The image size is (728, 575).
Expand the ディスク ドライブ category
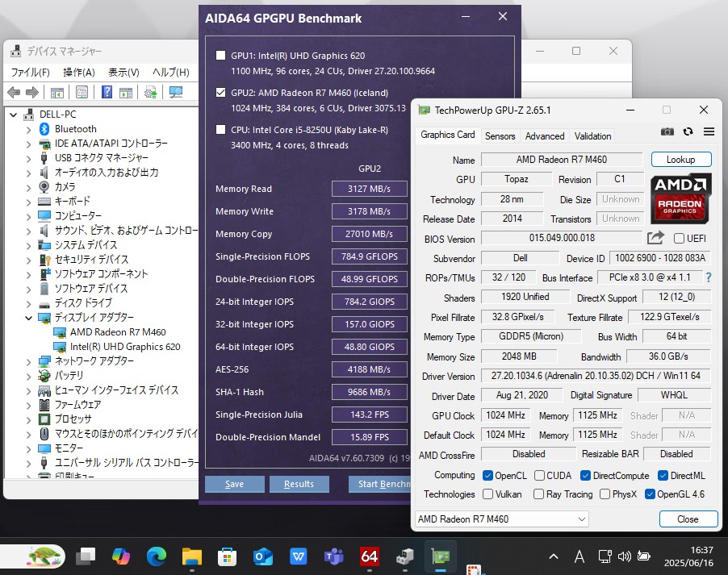pos(29,303)
